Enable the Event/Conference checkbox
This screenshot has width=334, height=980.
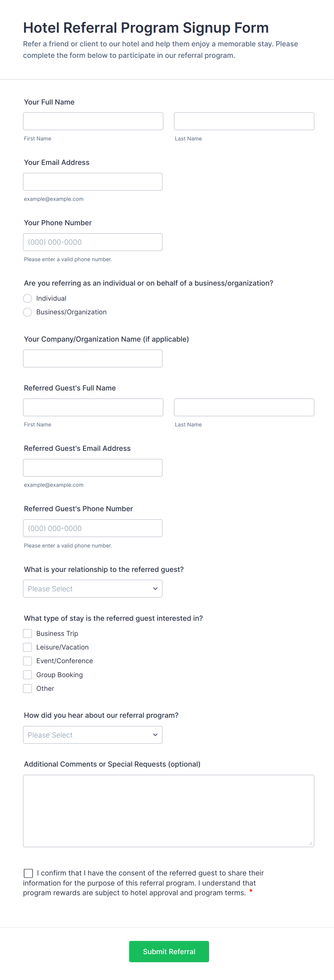tap(27, 660)
